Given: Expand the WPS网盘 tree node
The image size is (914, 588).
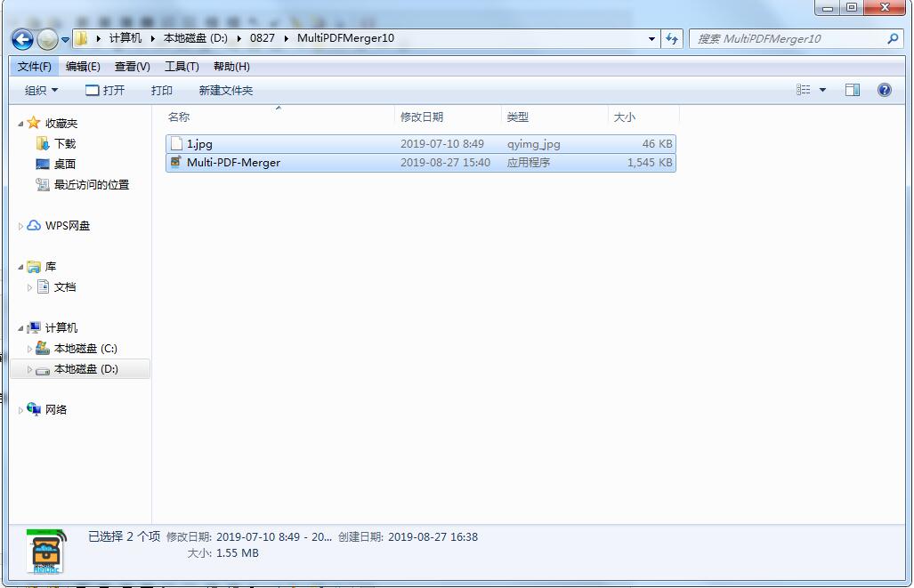Looking at the screenshot, I should click(x=21, y=226).
